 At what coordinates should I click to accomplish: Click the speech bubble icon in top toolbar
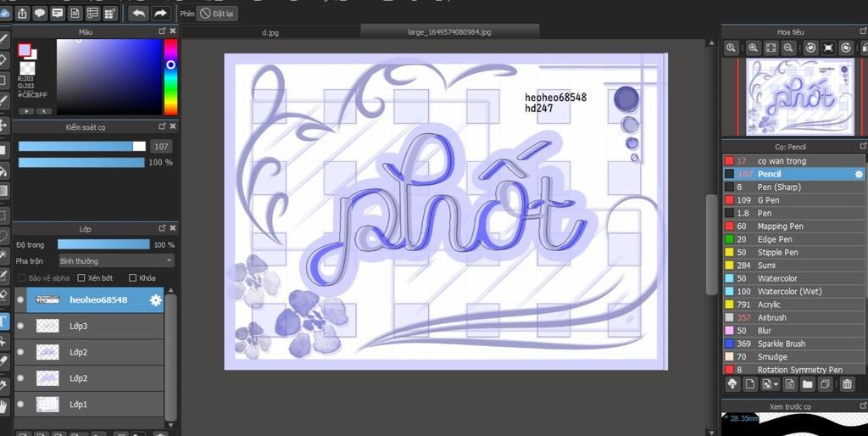click(40, 14)
